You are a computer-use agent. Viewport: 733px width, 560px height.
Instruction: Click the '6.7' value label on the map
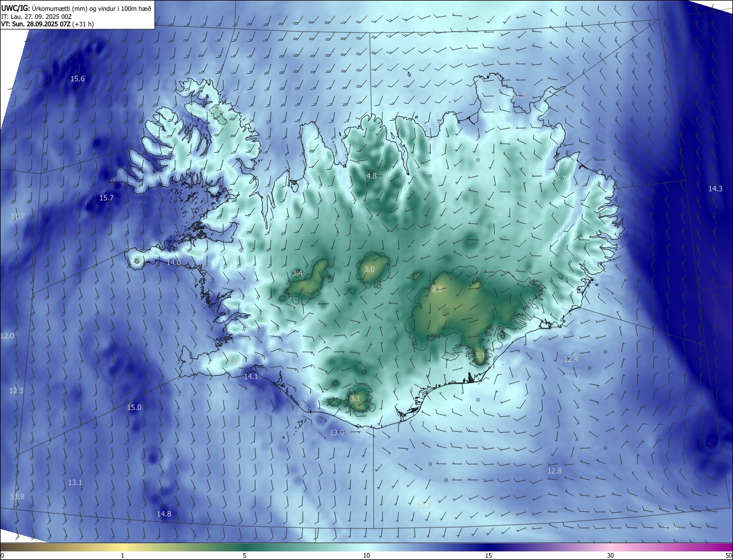click(561, 179)
